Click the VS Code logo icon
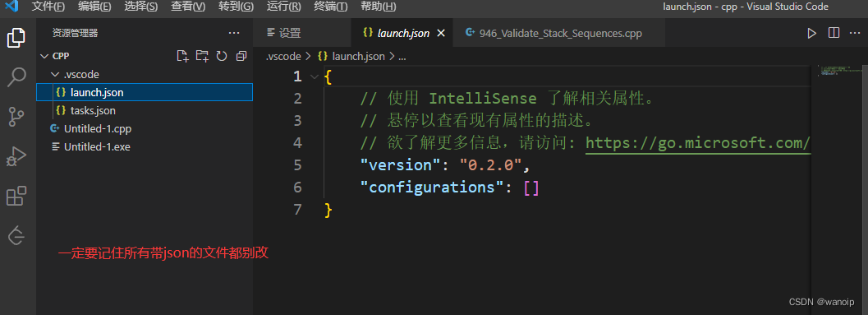 12,7
